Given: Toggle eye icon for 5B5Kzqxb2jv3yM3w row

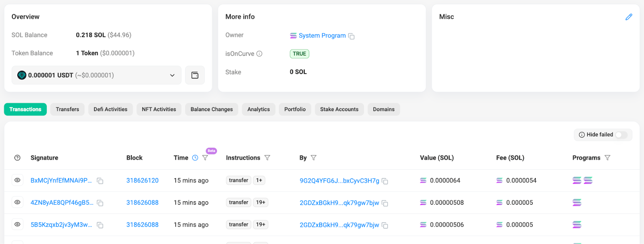Looking at the screenshot, I should click(x=17, y=225).
